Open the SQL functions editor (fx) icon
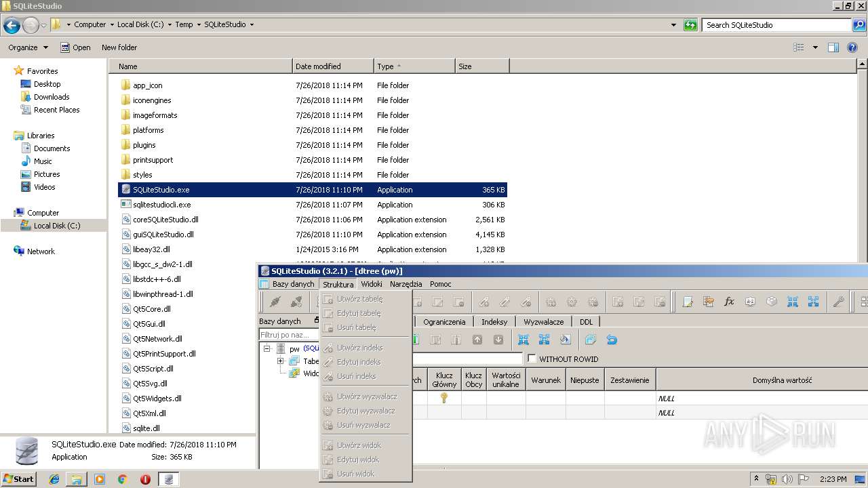 click(729, 302)
